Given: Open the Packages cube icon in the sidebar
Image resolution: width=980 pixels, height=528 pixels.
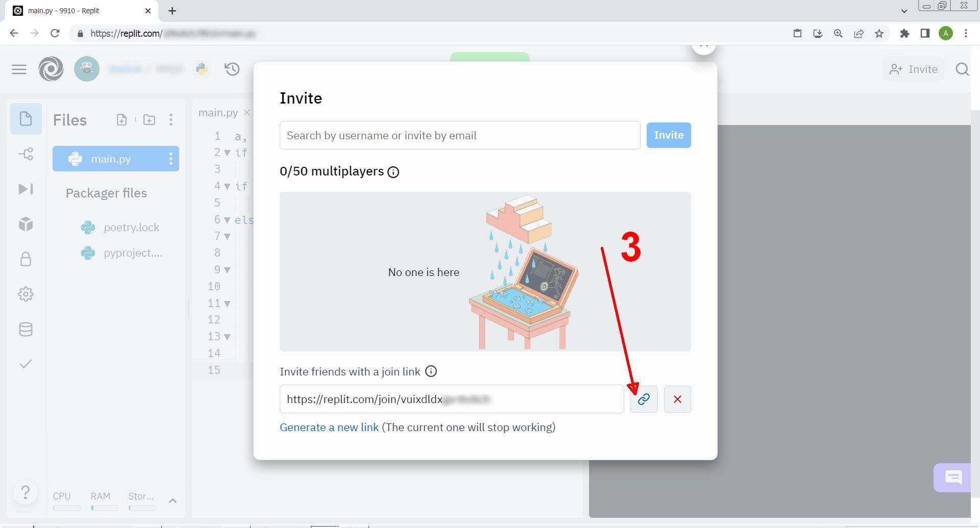Looking at the screenshot, I should pos(26,224).
